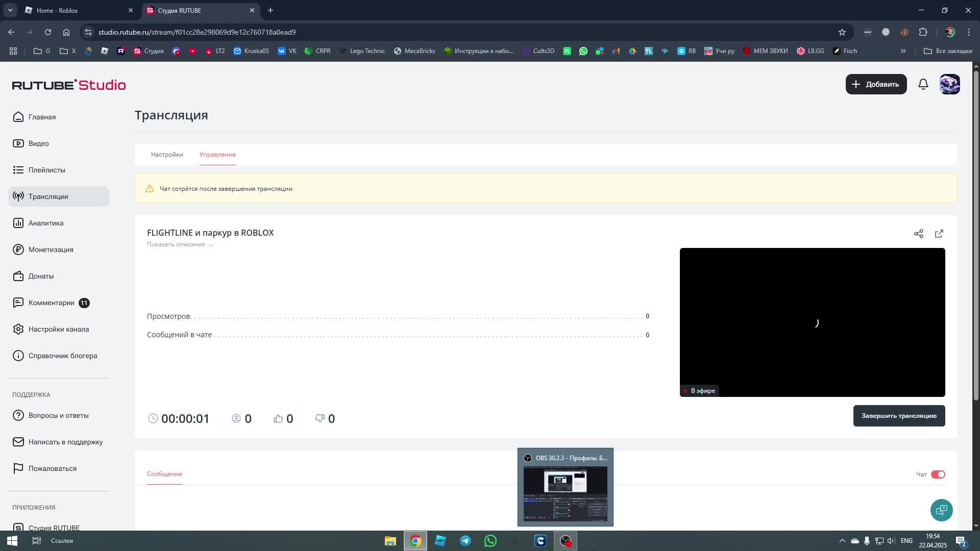Screen dimensions: 980x551
Task: Open OBS Studio from the taskbar
Action: click(566, 541)
